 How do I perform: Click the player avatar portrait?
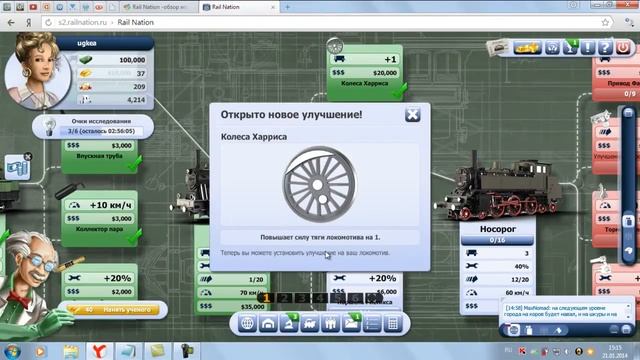pyautogui.click(x=38, y=72)
